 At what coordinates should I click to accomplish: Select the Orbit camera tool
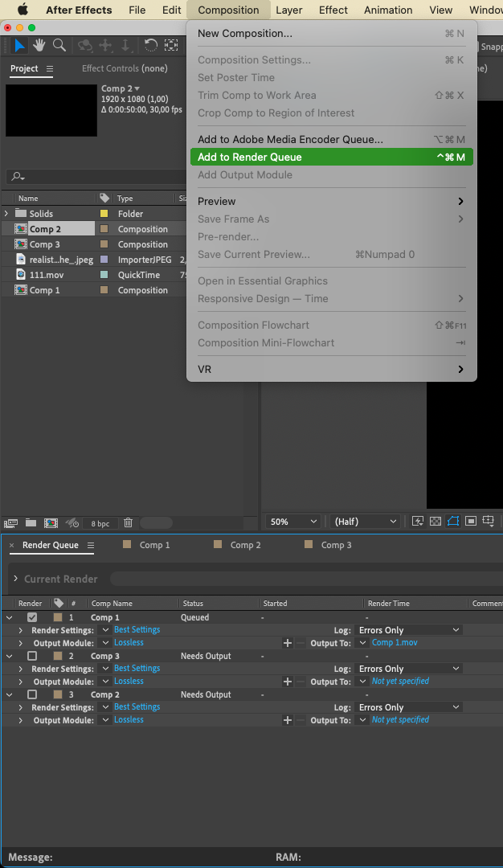pyautogui.click(x=84, y=45)
